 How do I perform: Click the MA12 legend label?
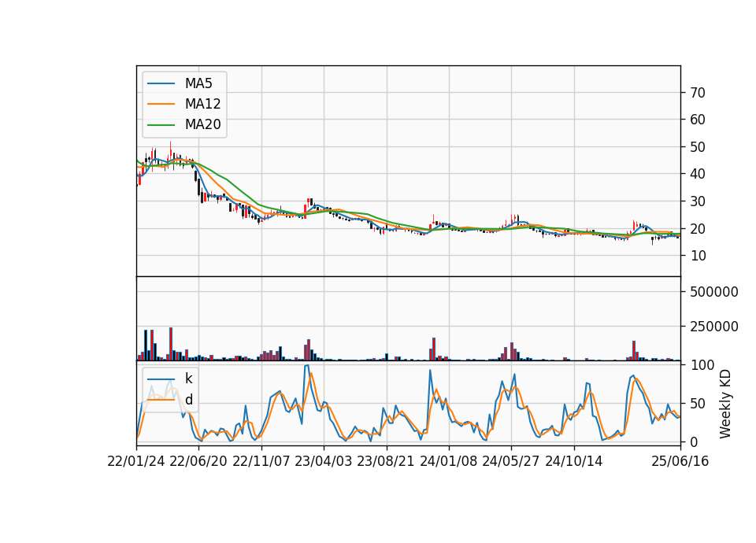pos(202,104)
